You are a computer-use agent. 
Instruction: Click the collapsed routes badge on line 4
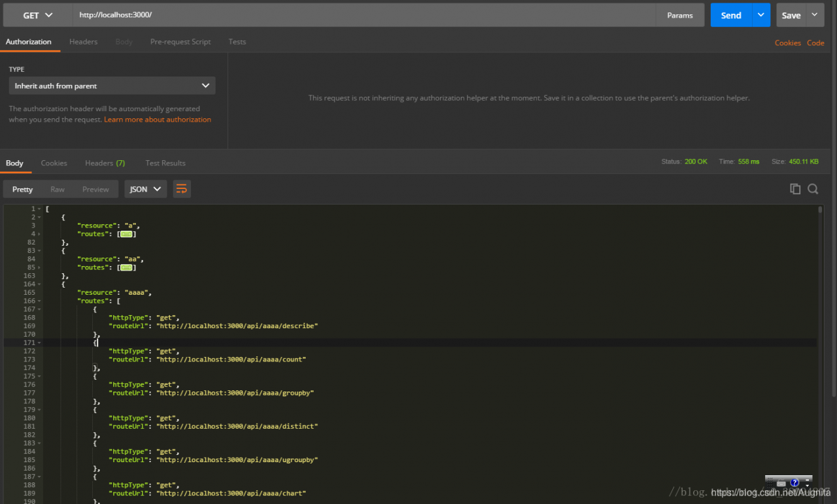126,234
